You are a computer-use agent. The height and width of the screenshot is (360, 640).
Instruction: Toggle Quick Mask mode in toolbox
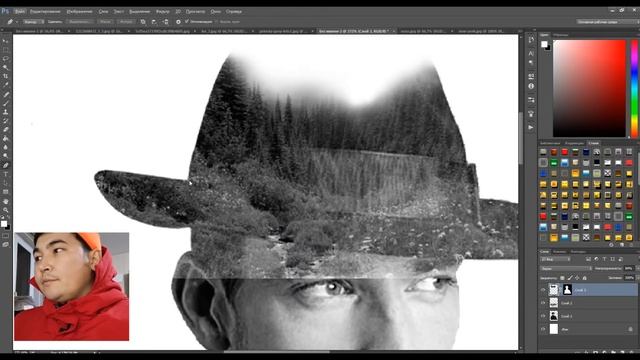[5, 236]
